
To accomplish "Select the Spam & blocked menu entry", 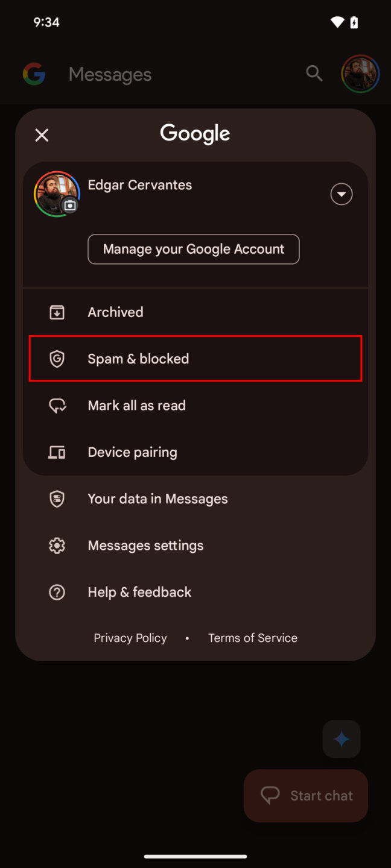I will coord(138,359).
